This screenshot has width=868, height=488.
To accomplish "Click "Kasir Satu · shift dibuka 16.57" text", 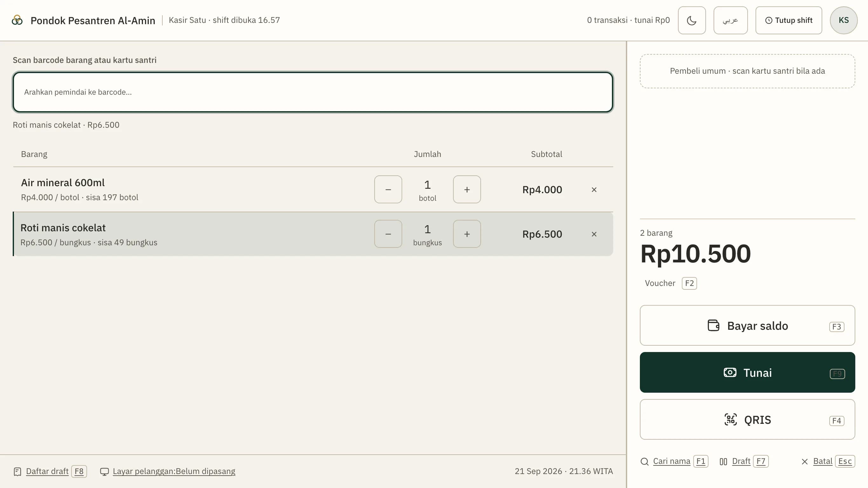I will (224, 20).
